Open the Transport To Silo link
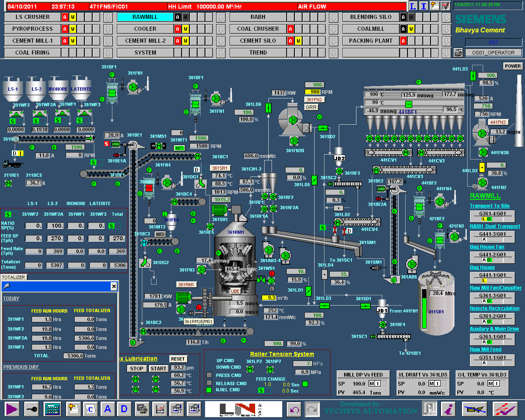Screen dimensions: 525x420 [490, 206]
